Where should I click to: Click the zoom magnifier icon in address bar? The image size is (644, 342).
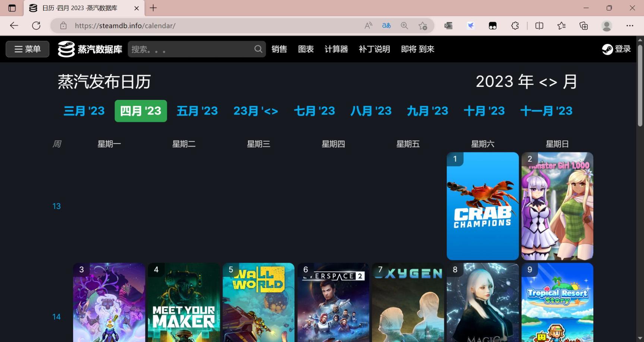tap(404, 26)
